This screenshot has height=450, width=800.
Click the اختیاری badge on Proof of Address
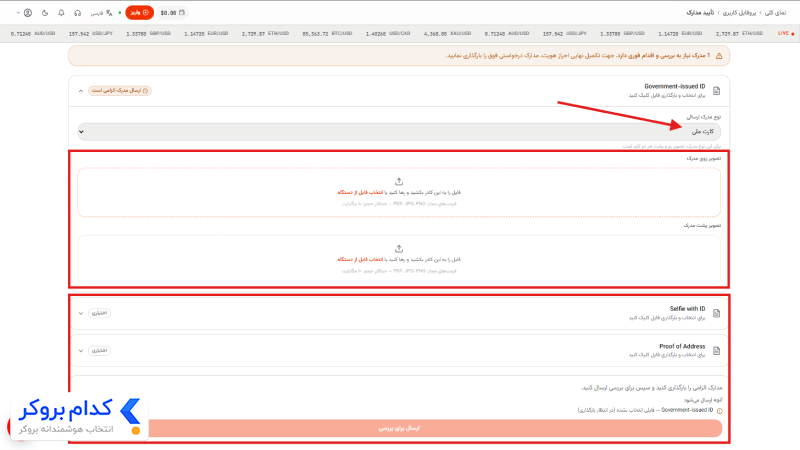(x=99, y=351)
